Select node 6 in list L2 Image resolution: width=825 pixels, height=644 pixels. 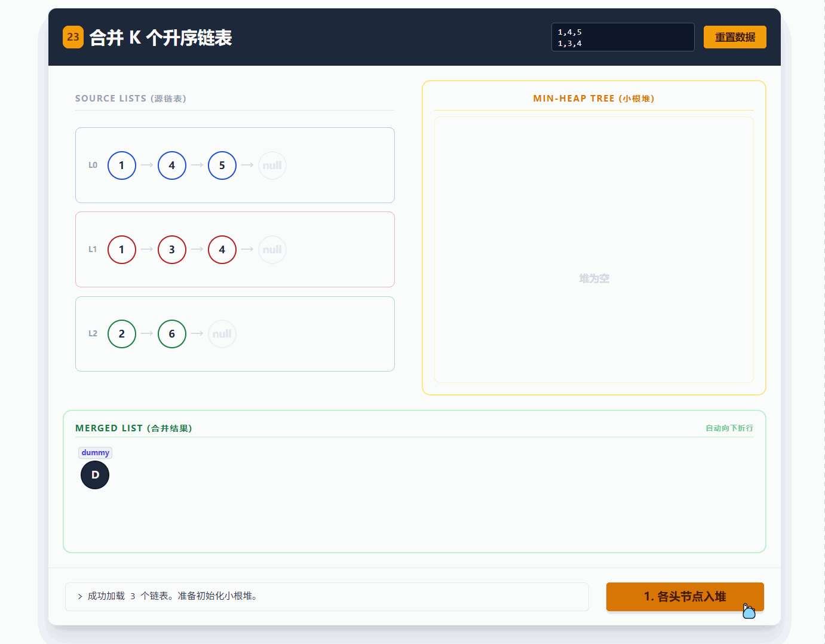click(x=172, y=334)
